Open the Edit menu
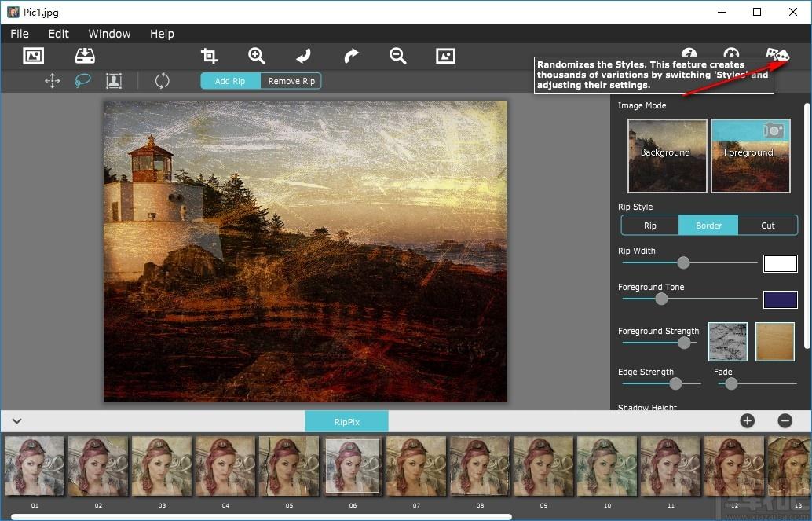812x521 pixels. tap(58, 34)
